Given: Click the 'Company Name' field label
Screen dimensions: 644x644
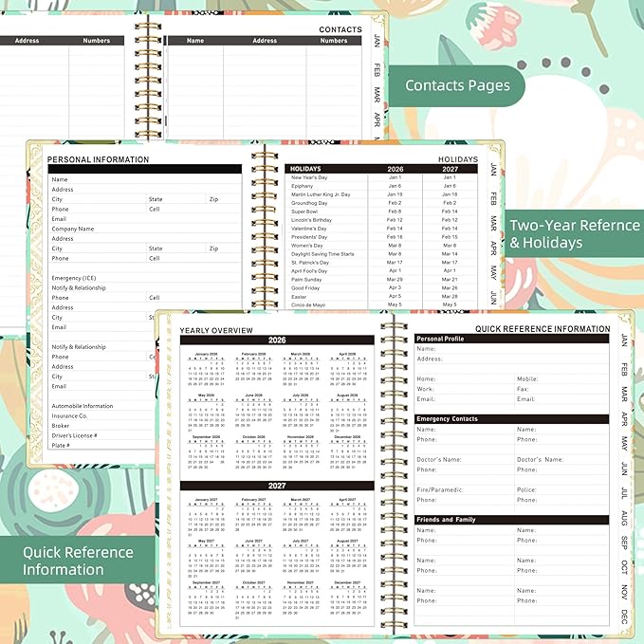Looking at the screenshot, I should coord(73,229).
